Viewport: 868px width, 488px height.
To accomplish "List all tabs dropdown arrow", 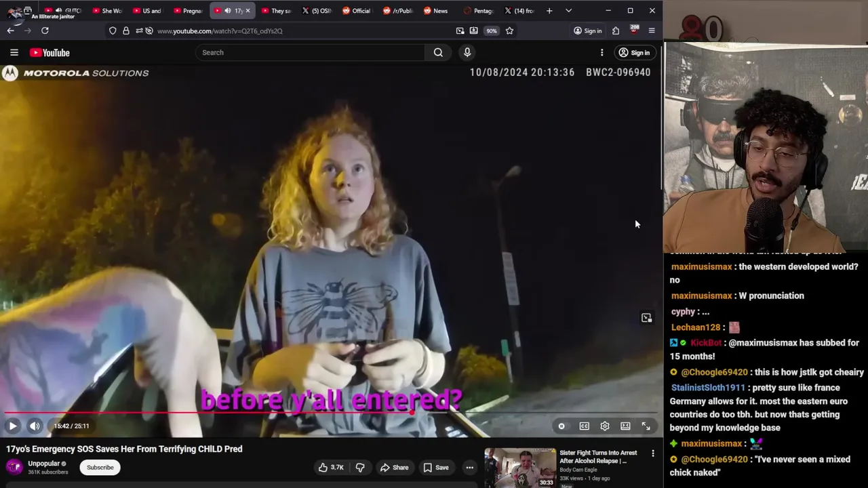I will point(568,11).
